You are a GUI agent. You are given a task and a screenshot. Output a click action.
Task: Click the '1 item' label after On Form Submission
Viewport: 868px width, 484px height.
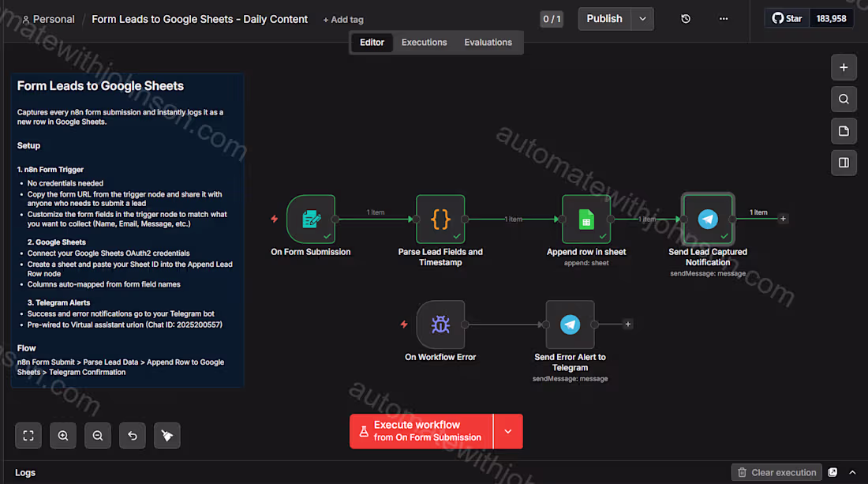(x=376, y=212)
